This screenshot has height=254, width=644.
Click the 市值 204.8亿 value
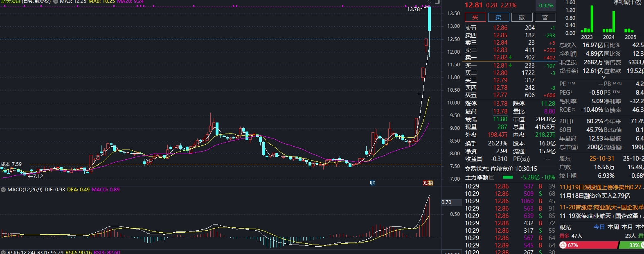click(545, 119)
